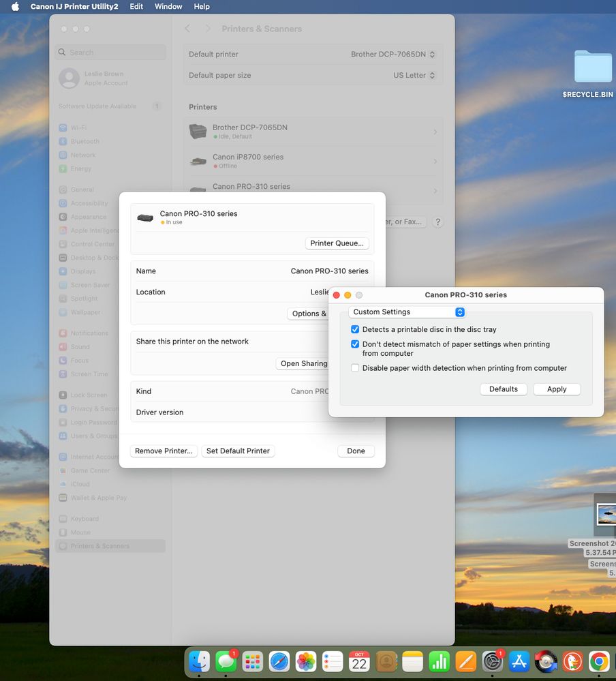The width and height of the screenshot is (616, 681).
Task: Uncheck Detects a printable disc in disc tray
Action: point(355,329)
